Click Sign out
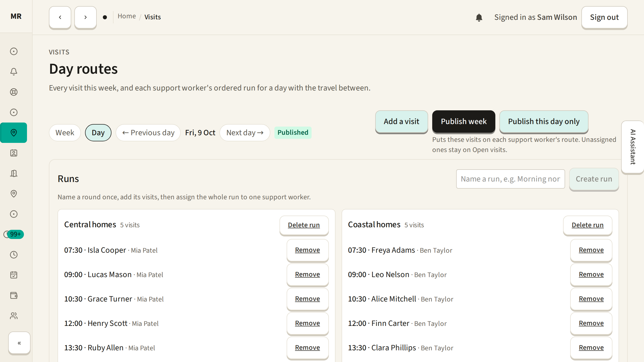The image size is (644, 362). (x=604, y=17)
